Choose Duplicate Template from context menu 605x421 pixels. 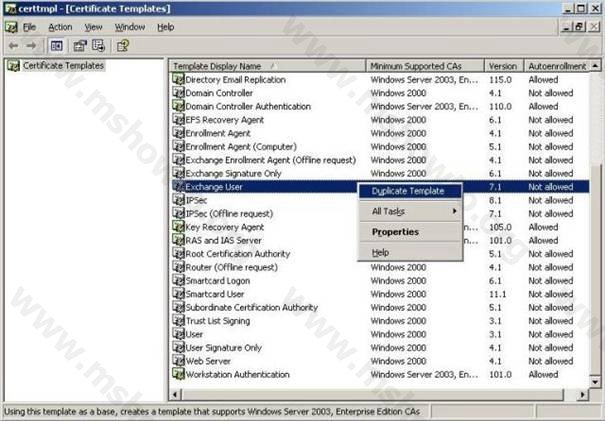coord(410,191)
